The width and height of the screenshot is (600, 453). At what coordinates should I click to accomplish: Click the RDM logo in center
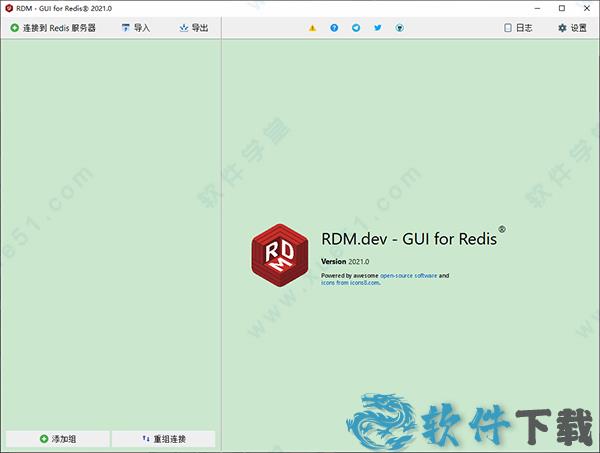click(281, 256)
